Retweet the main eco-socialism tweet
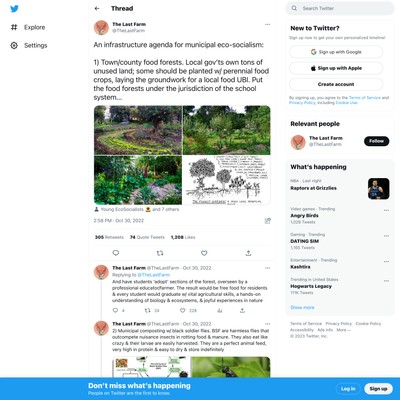The height and width of the screenshot is (400, 400). coord(160,253)
